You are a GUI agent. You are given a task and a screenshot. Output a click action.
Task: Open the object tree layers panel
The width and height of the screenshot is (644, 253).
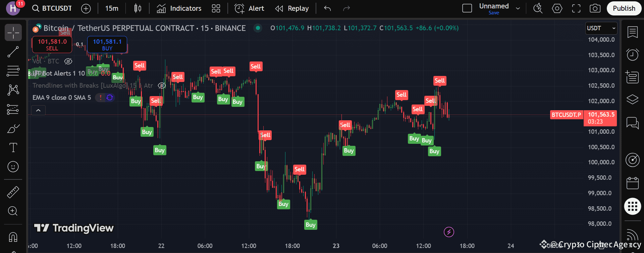pos(633,99)
